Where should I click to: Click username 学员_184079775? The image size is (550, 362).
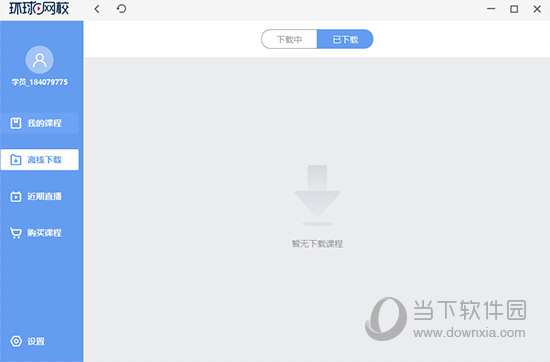click(x=40, y=82)
